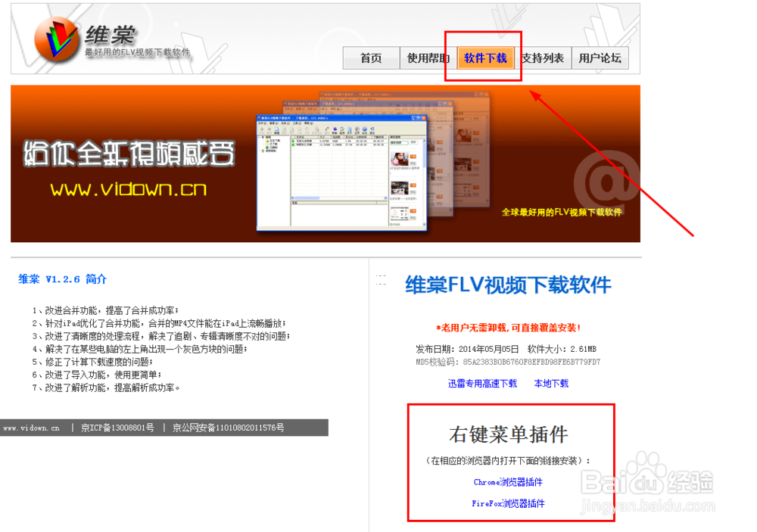Click changelog item 2 about iPad
This screenshot has height=532, width=757.
pyautogui.click(x=159, y=323)
